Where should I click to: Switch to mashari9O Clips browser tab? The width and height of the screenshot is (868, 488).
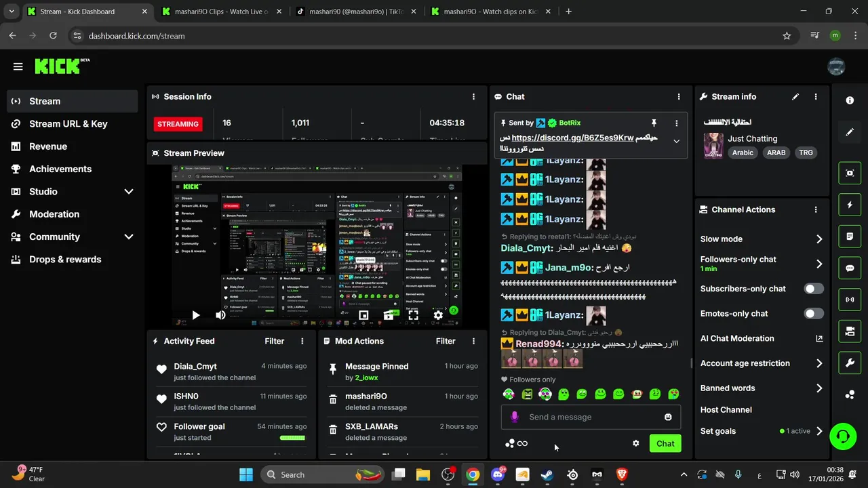222,12
